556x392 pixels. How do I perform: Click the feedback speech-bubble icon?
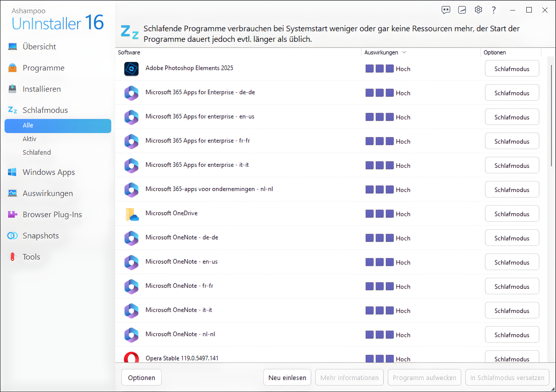(x=446, y=10)
